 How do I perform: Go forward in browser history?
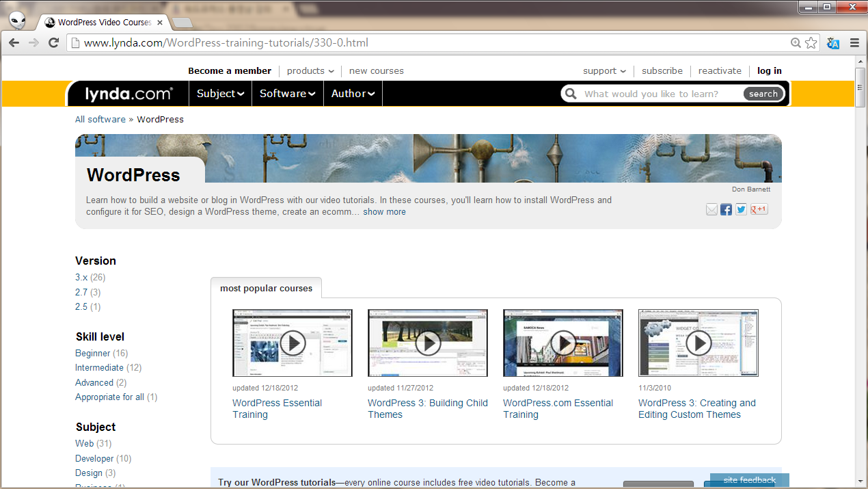point(33,42)
